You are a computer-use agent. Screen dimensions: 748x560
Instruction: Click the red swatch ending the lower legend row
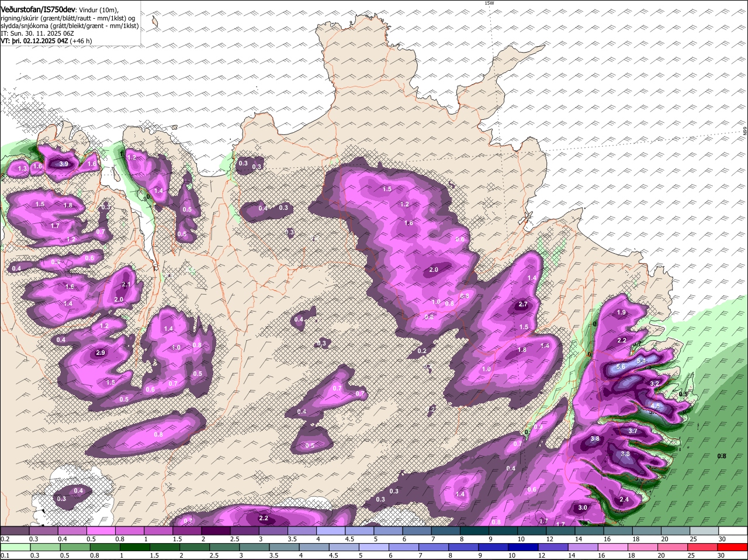point(733,547)
